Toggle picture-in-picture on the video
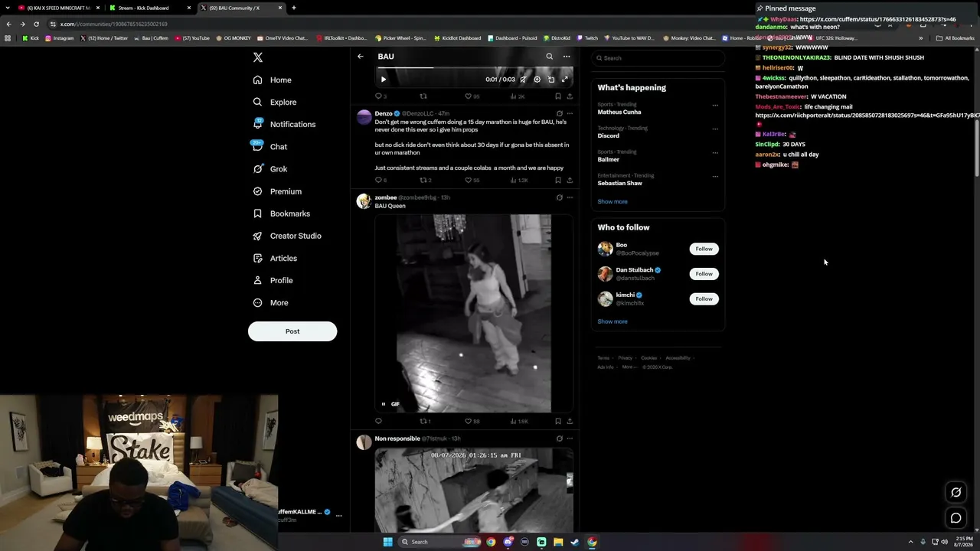The width and height of the screenshot is (980, 551). (551, 80)
